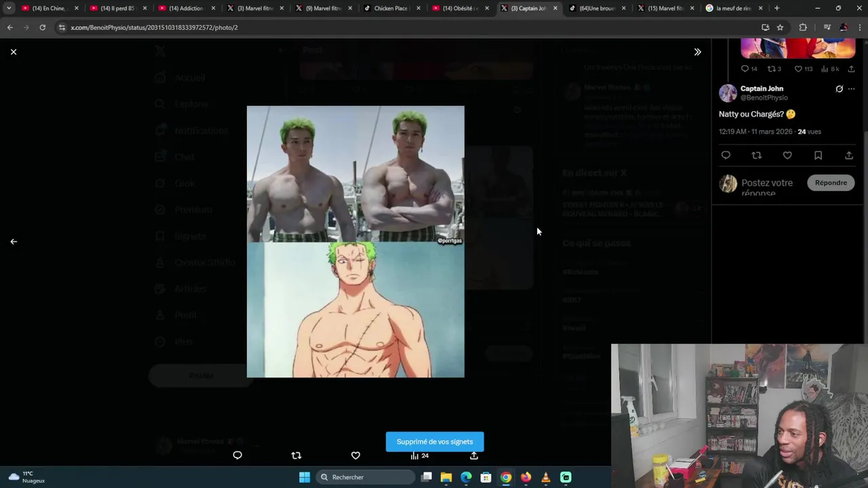View the 8k views analytics of the parent post

[830, 68]
